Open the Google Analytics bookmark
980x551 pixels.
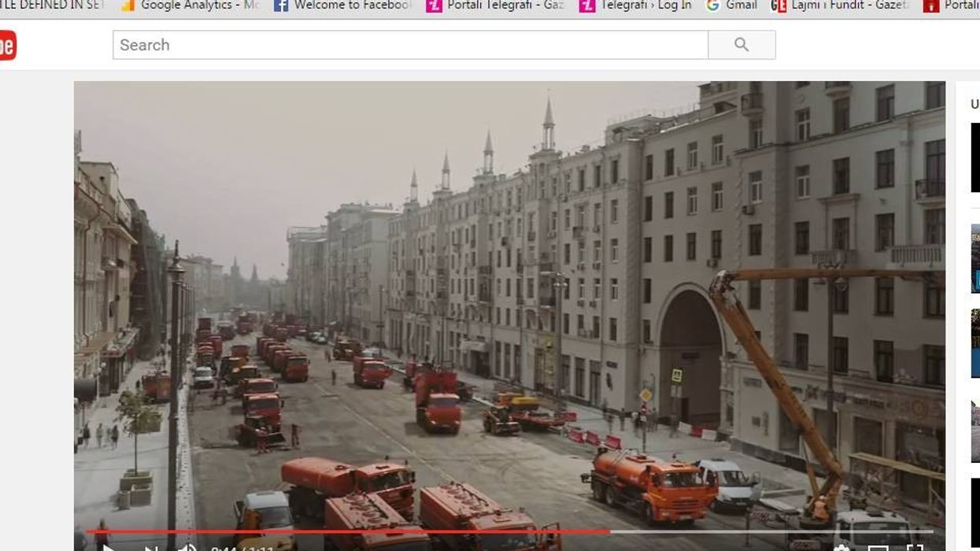[x=189, y=6]
